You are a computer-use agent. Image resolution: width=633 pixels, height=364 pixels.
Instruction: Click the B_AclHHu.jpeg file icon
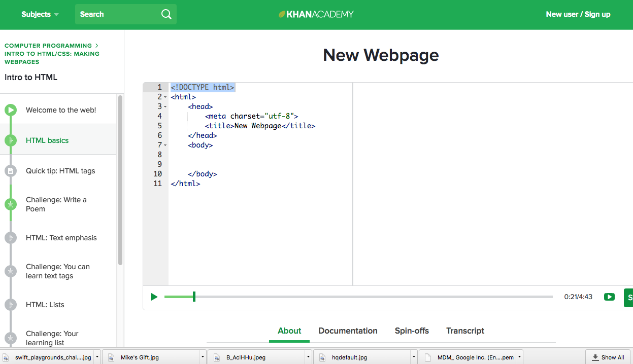pyautogui.click(x=217, y=357)
